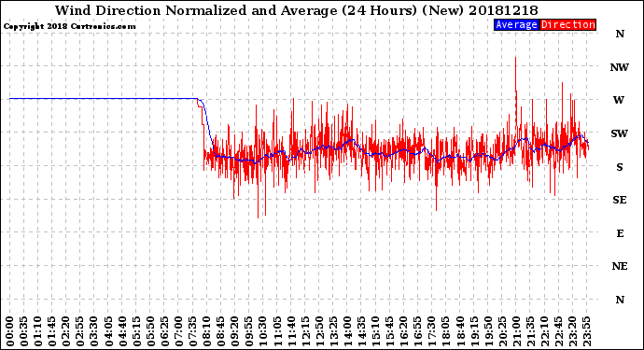Click the 16:55 time label
Image resolution: width=644 pixels, height=350 pixels.
pos(418,331)
